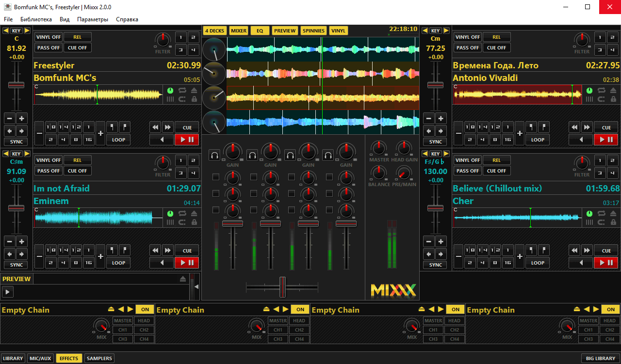This screenshot has height=364, width=621.
Task: Show the SAMPLERS section
Action: (x=99, y=358)
